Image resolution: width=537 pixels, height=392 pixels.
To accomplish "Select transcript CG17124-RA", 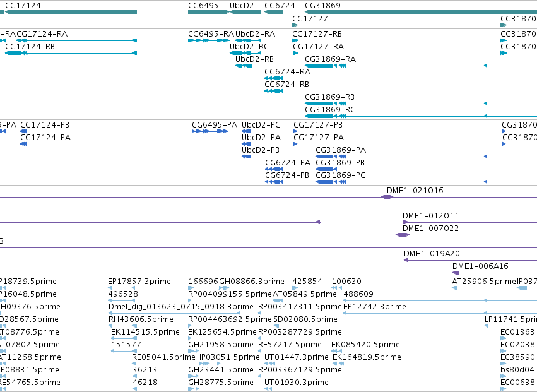I will click(x=42, y=34).
